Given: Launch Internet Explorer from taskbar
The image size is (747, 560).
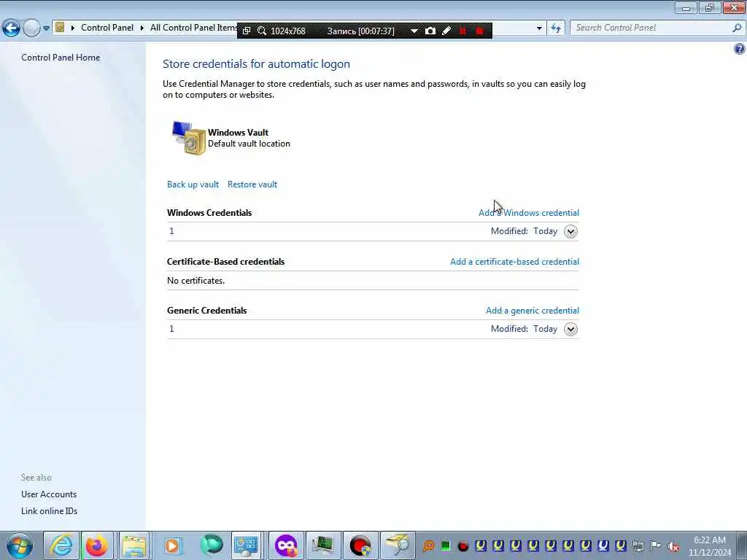Looking at the screenshot, I should pos(61,545).
